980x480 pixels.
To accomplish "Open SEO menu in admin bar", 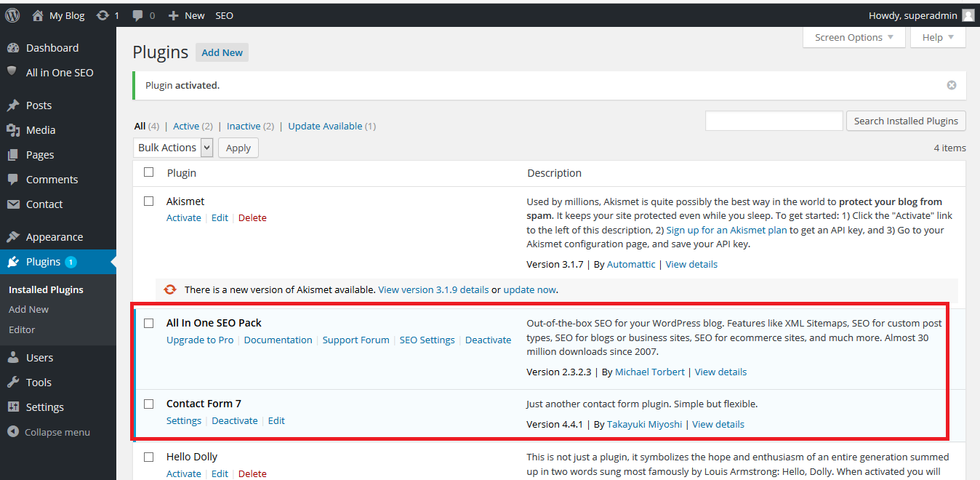I will [224, 15].
